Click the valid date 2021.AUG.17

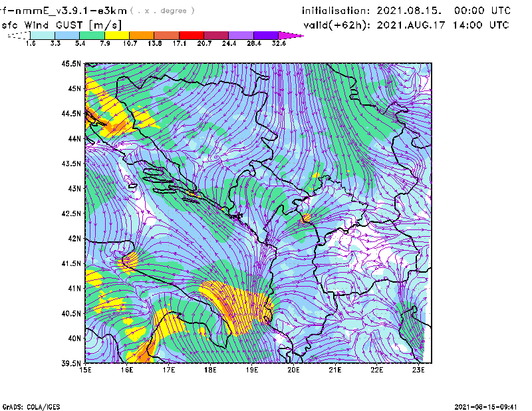[411, 25]
